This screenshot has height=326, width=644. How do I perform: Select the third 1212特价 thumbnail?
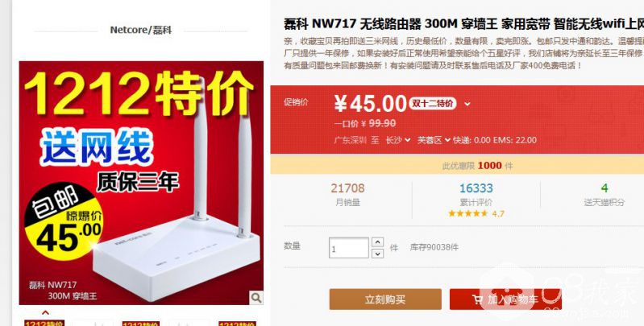[x=141, y=323]
